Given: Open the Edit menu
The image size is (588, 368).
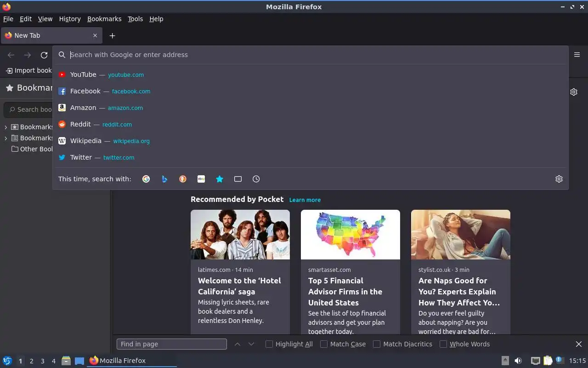Looking at the screenshot, I should click(x=26, y=19).
